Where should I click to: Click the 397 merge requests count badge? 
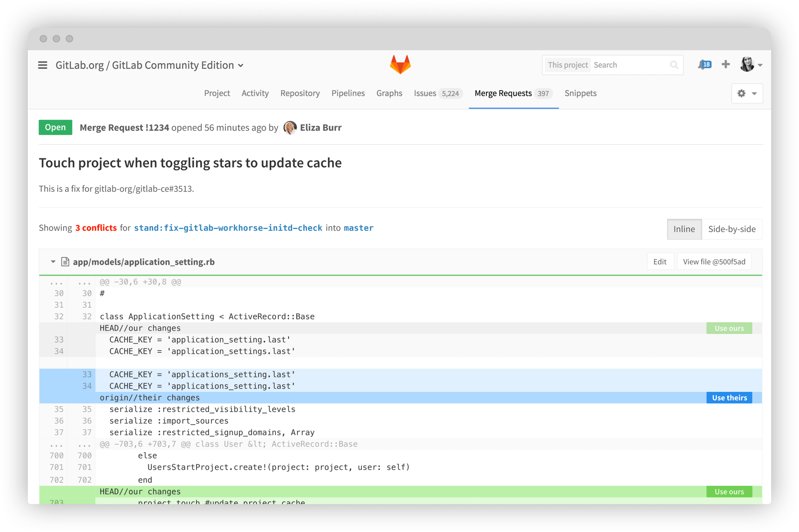click(543, 94)
